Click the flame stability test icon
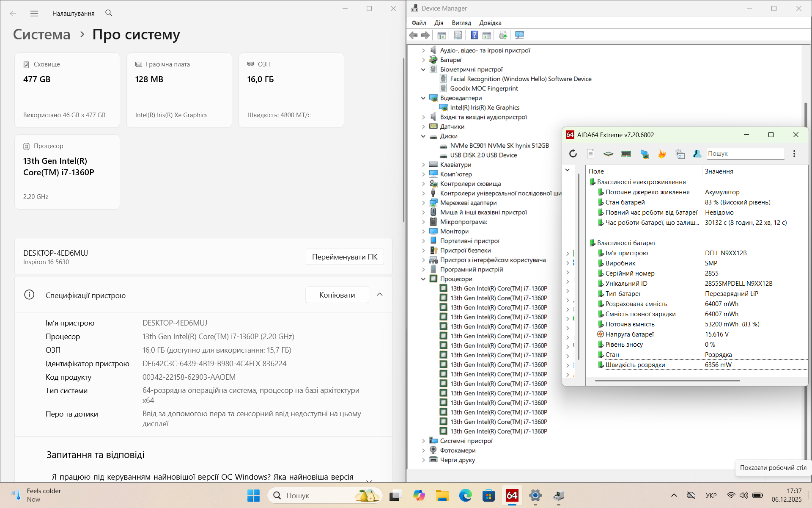The height and width of the screenshot is (508, 812). (662, 154)
